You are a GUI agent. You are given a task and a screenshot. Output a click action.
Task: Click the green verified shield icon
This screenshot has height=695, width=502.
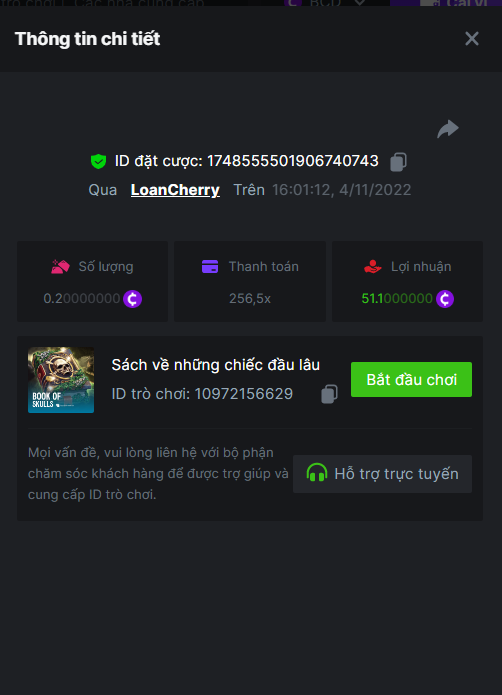coord(98,161)
